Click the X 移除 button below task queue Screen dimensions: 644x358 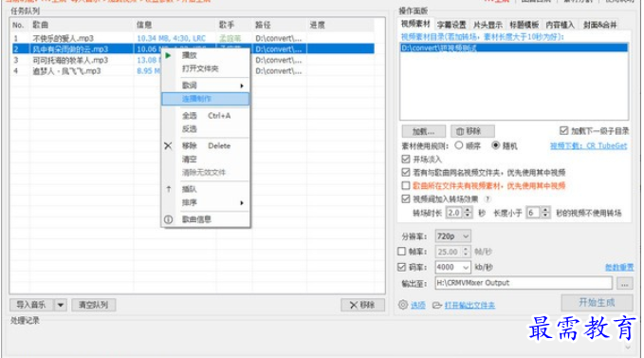click(x=362, y=305)
